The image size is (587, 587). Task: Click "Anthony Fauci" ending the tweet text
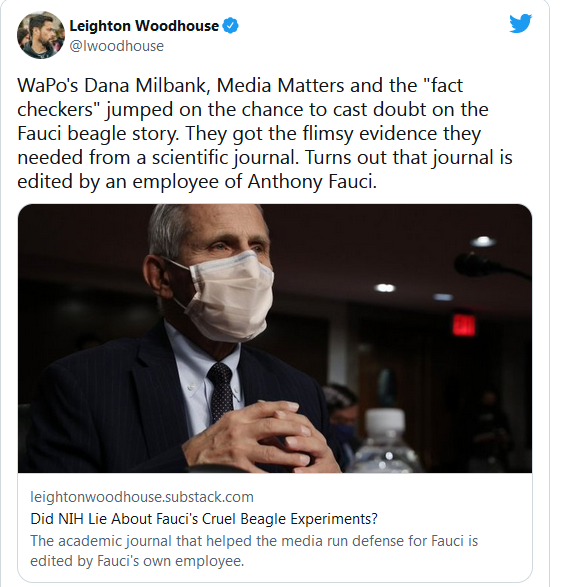(311, 182)
